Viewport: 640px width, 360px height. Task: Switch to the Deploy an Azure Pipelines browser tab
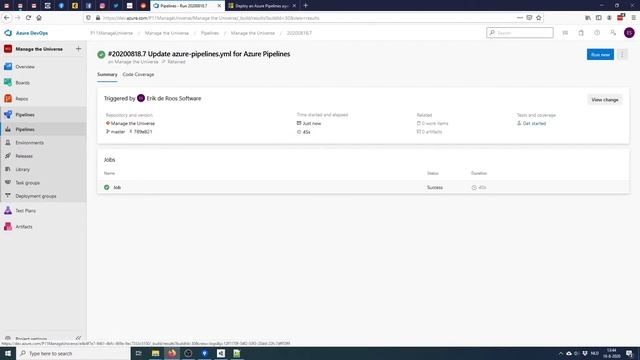tap(262, 6)
